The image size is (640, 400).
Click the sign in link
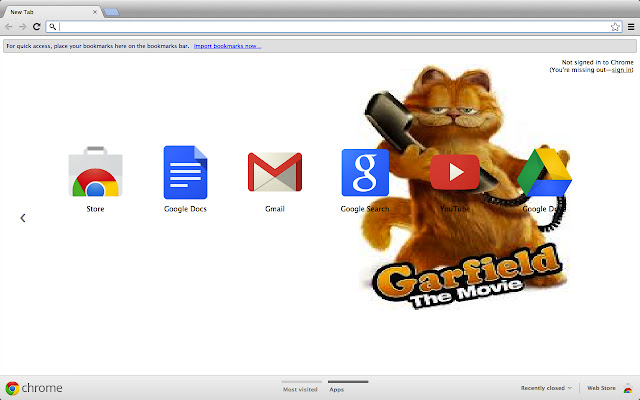click(x=621, y=70)
